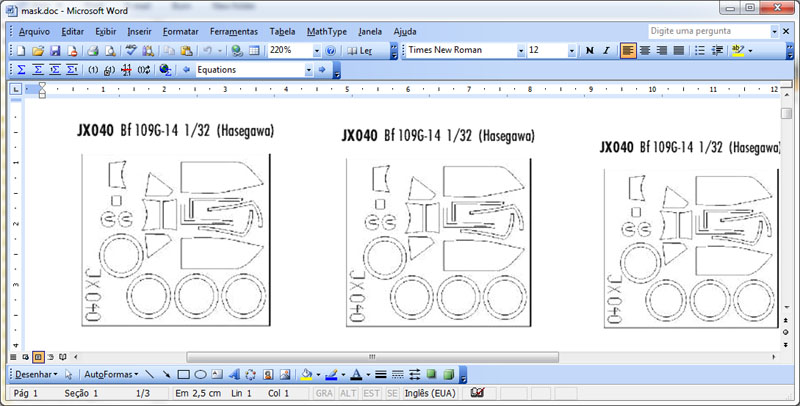This screenshot has height=406, width=800.
Task: Toggle justified text alignment
Action: click(x=679, y=50)
